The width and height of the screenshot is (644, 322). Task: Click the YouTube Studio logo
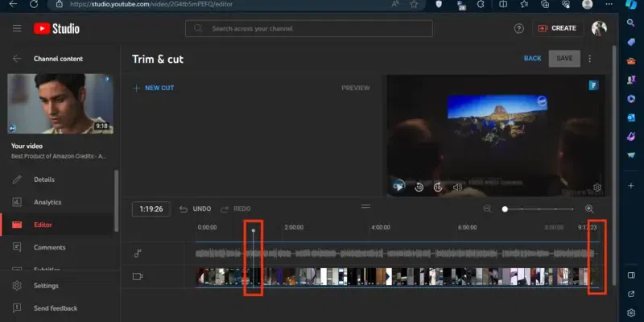[x=56, y=28]
